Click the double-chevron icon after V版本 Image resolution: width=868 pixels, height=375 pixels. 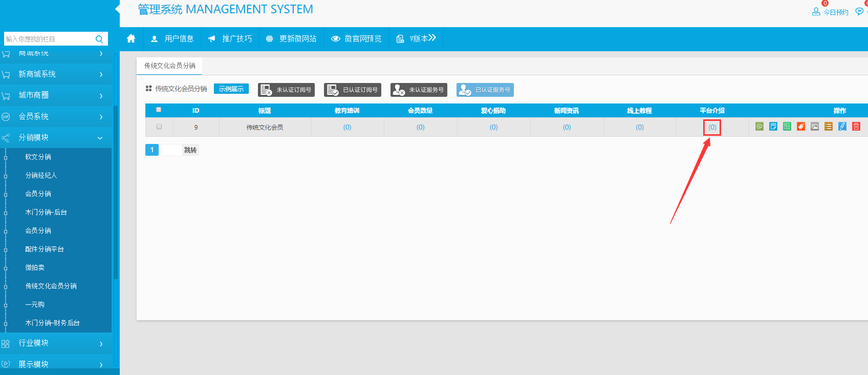coord(432,37)
